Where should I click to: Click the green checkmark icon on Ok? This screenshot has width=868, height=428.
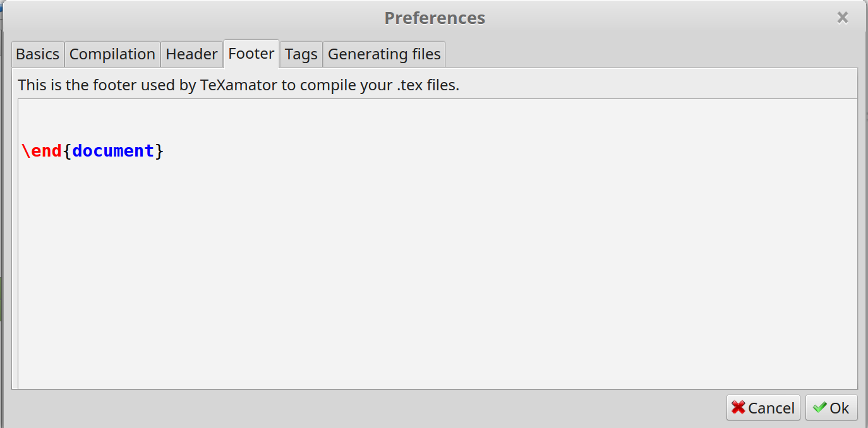[819, 408]
